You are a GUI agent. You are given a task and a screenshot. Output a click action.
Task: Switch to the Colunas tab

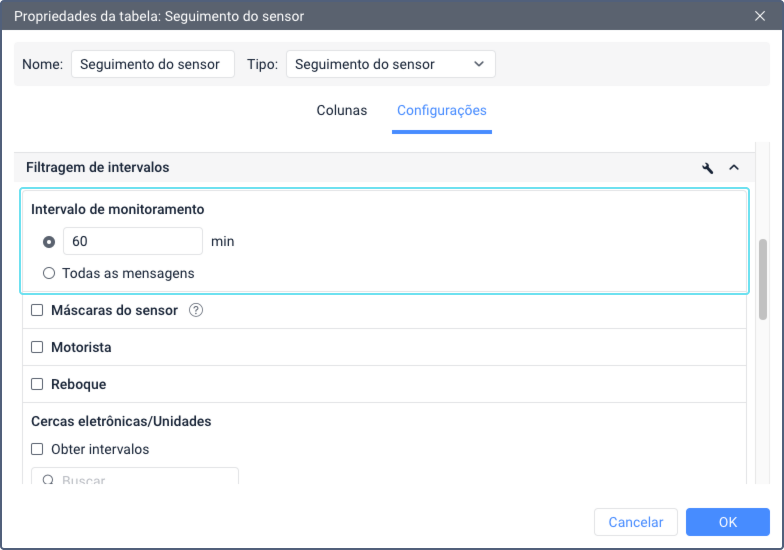342,110
